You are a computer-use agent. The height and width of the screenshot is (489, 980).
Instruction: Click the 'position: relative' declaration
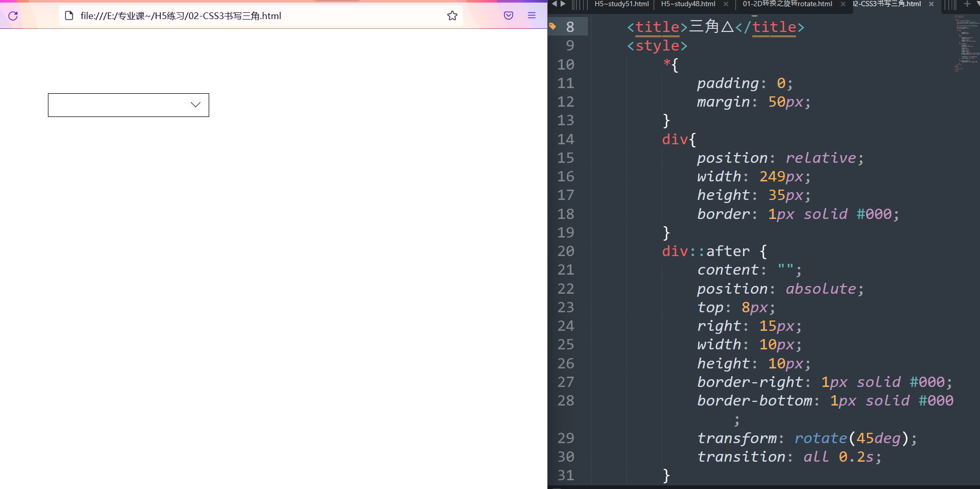[x=780, y=158]
